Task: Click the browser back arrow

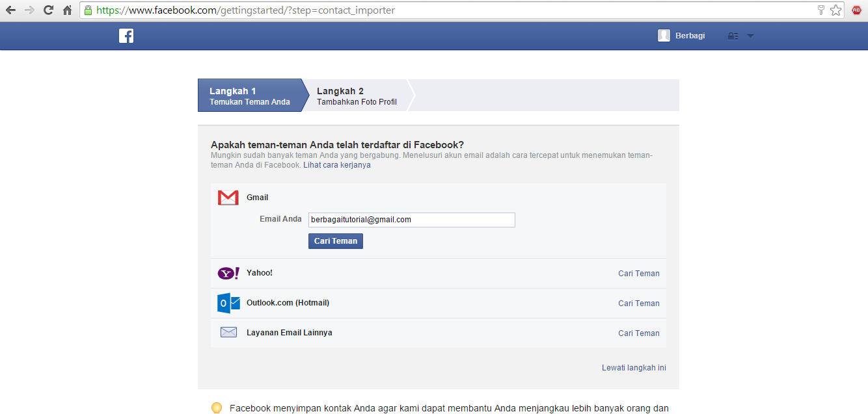Action: click(x=10, y=10)
